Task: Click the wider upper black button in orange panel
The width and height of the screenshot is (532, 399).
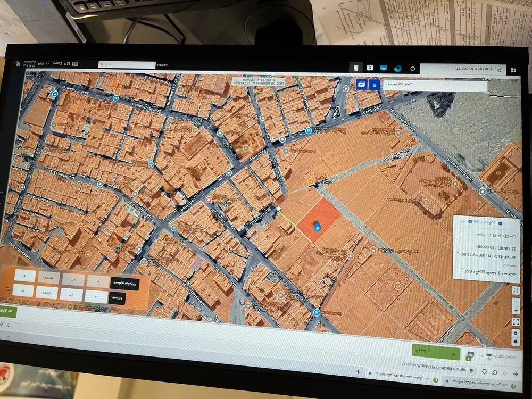Action: click(x=125, y=284)
